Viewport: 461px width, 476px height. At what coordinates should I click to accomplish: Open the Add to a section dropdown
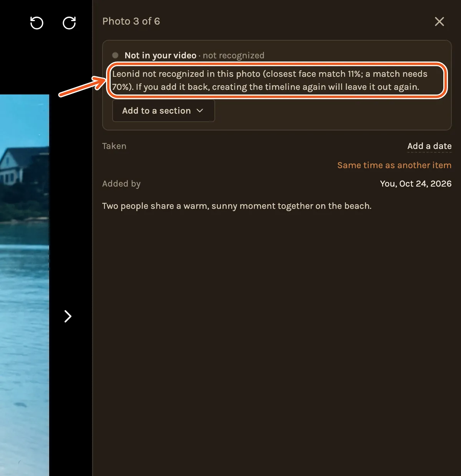(163, 111)
